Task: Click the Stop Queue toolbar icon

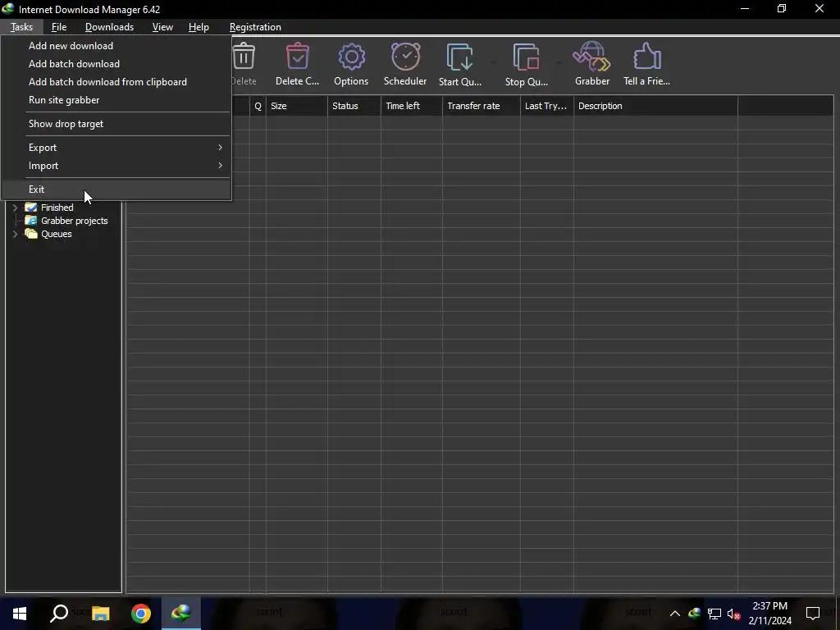Action: pos(526,57)
